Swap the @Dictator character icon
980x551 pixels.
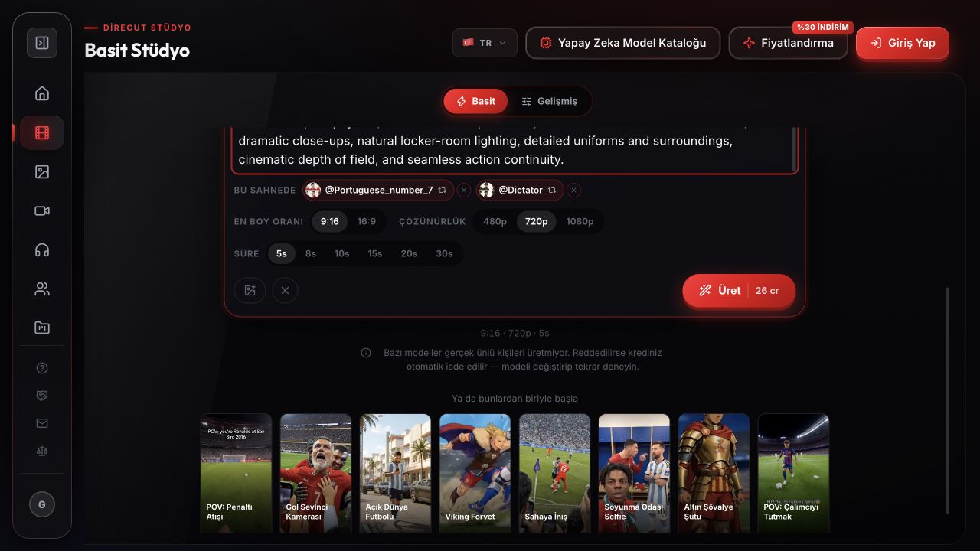[x=551, y=190]
